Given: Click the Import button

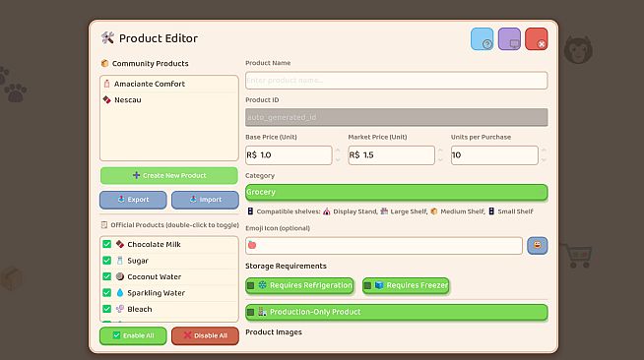Looking at the screenshot, I should [205, 200].
